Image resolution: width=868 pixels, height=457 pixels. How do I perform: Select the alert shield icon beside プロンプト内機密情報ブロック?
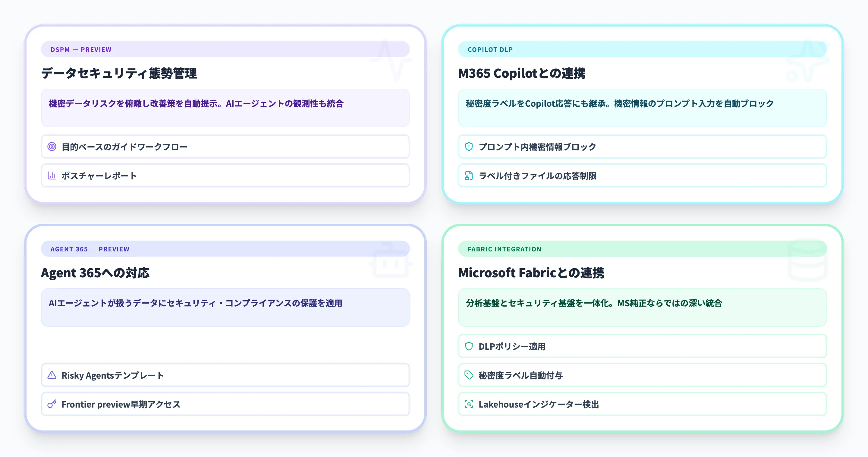(x=468, y=147)
